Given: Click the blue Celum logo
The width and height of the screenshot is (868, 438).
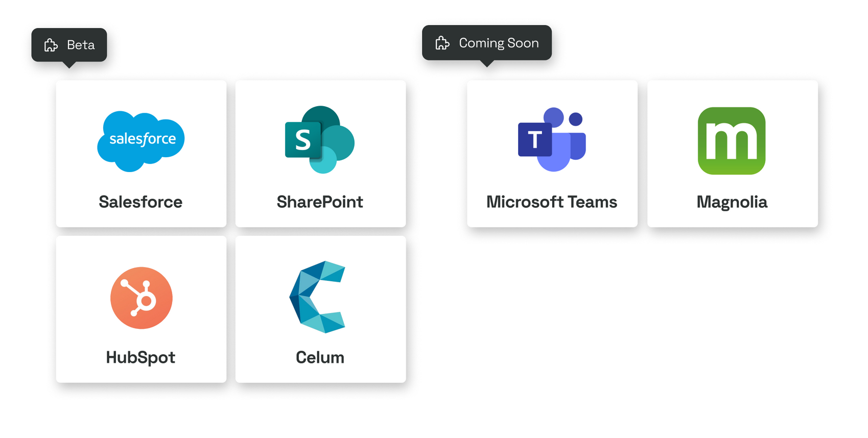Looking at the screenshot, I should (x=317, y=297).
